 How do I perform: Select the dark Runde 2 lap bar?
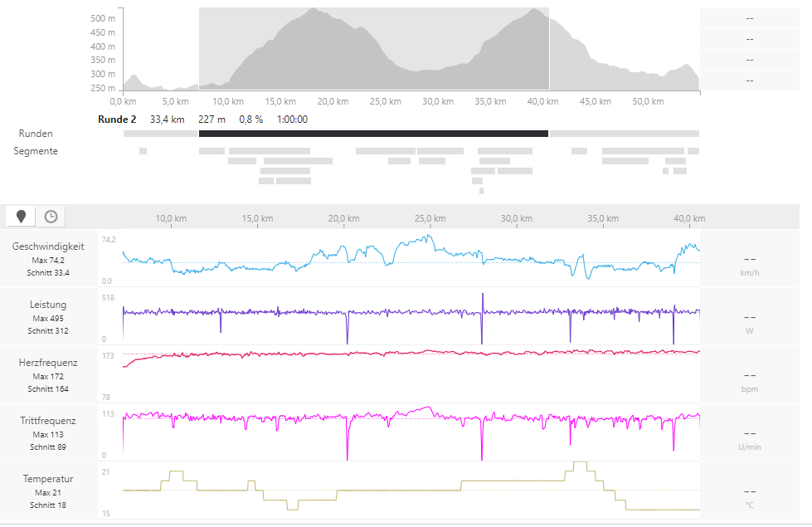click(373, 134)
